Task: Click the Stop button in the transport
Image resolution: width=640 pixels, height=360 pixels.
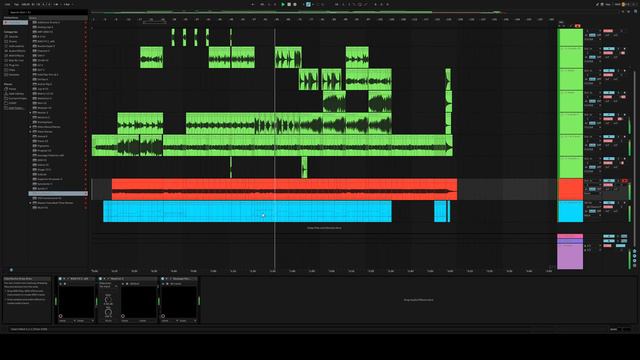Action: (x=289, y=4)
